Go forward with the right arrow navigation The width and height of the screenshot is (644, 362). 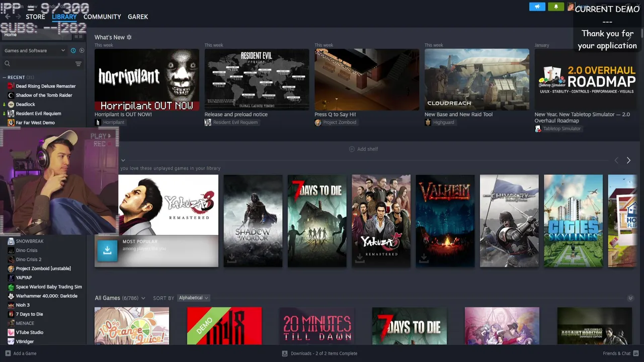click(x=19, y=17)
